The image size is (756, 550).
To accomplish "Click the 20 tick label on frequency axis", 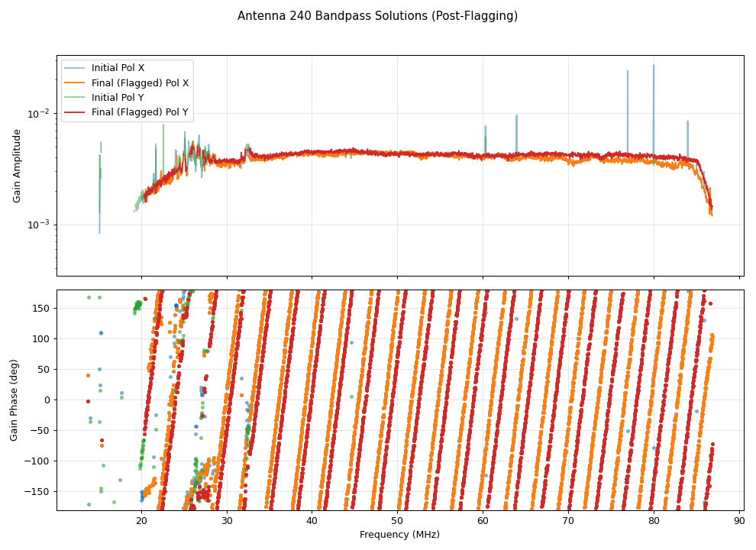I will click(x=141, y=521).
